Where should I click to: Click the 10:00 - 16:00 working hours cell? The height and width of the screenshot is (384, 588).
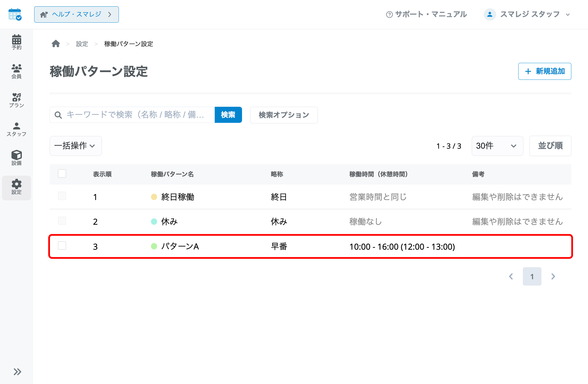pos(402,247)
